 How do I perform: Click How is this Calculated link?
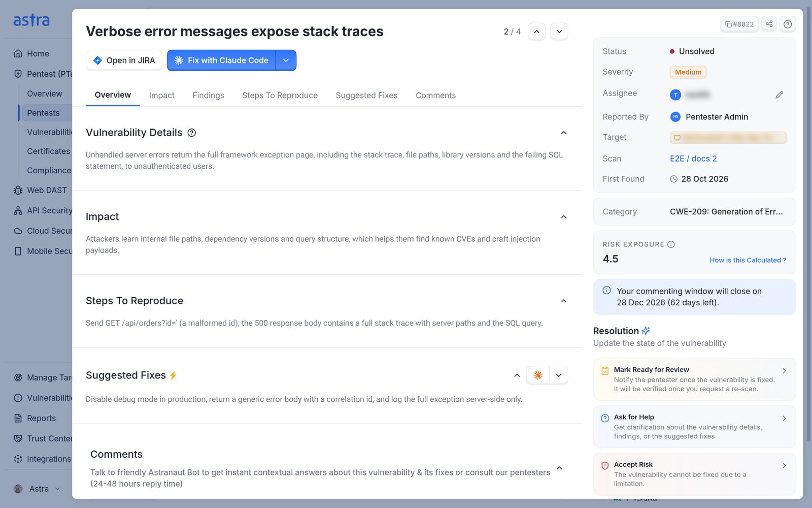tap(748, 260)
